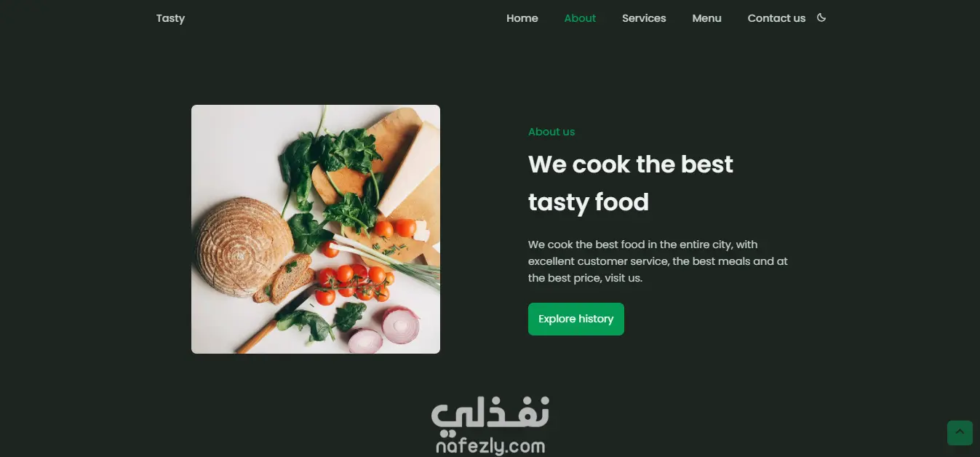The height and width of the screenshot is (457, 980).
Task: Go to the Services section link
Action: click(x=644, y=18)
